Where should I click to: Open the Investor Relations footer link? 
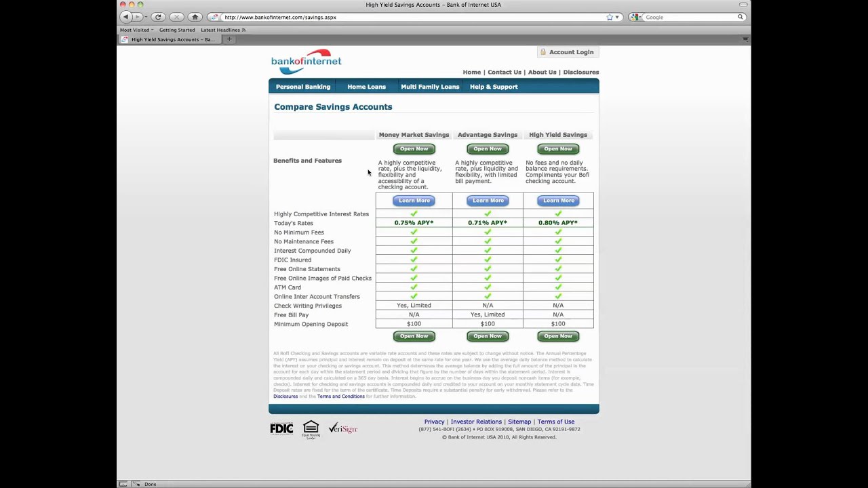(476, 422)
